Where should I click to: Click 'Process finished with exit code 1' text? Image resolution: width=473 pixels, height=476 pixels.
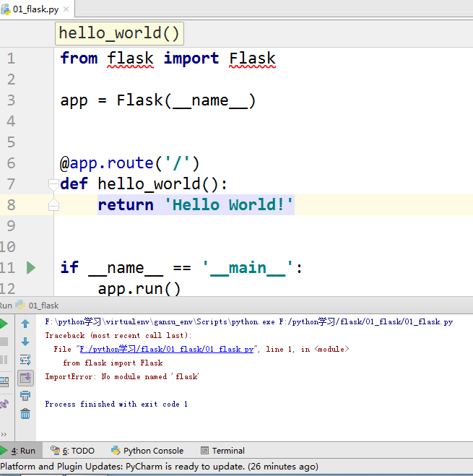click(116, 404)
